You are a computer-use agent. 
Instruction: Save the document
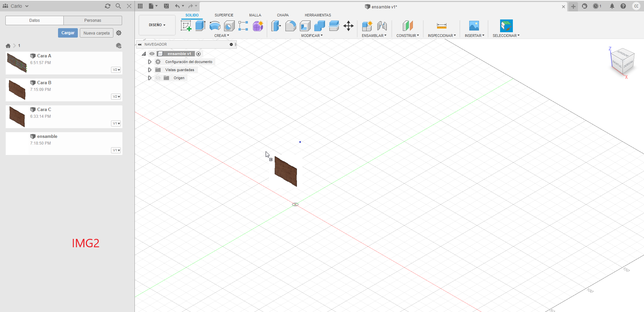coord(166,6)
